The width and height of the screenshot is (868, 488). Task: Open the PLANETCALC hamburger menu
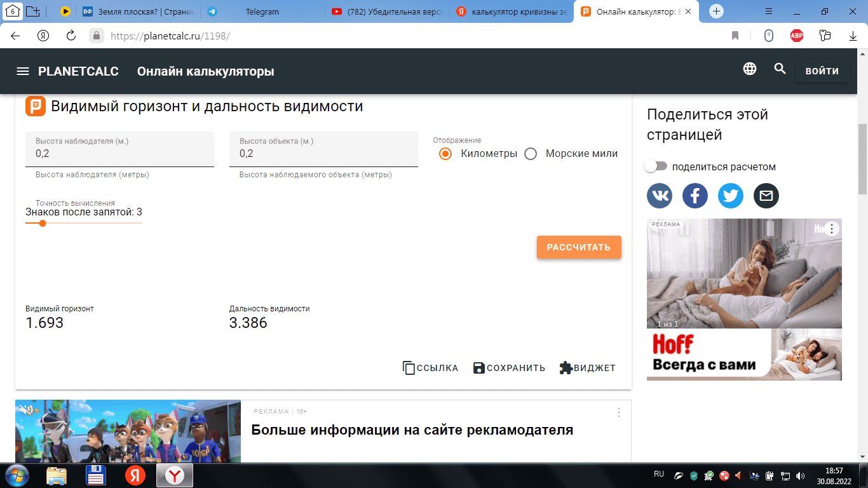pyautogui.click(x=23, y=71)
